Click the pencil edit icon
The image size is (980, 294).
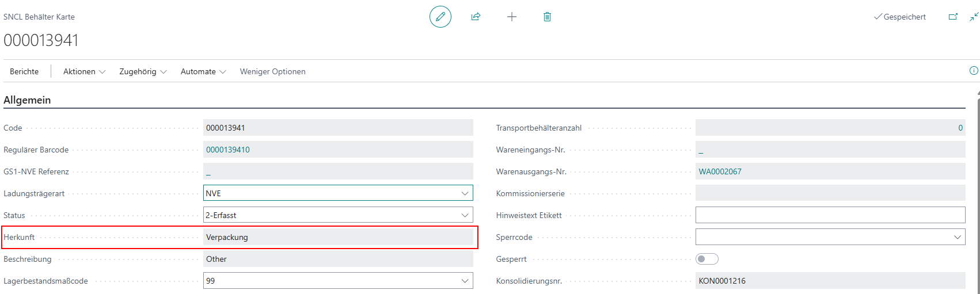440,17
